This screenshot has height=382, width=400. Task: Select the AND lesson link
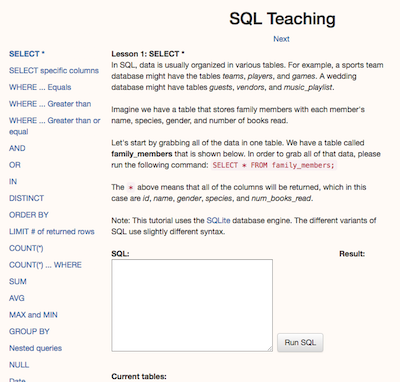tap(17, 148)
